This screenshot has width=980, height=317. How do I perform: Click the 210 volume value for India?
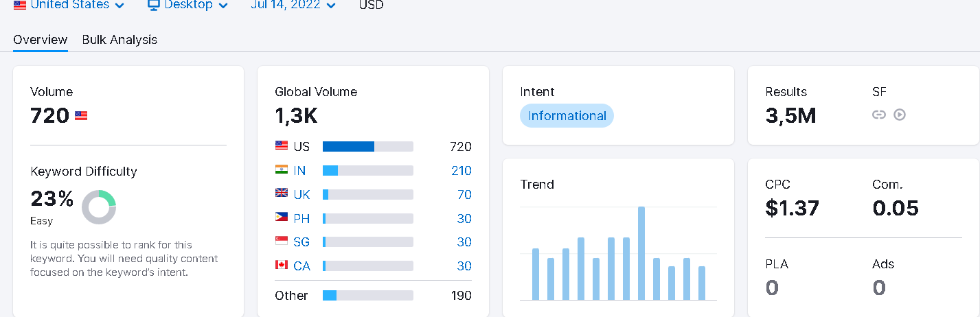pyautogui.click(x=461, y=170)
